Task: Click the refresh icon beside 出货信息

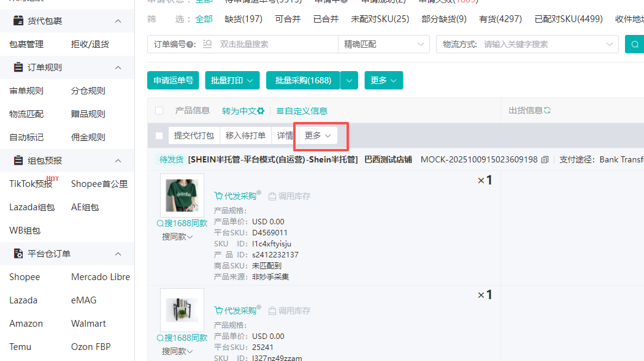Action: 547,110
